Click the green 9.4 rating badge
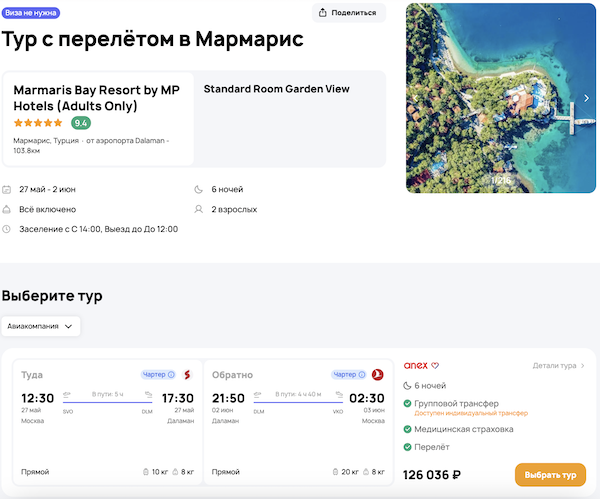This screenshot has width=600, height=499. coord(81,123)
